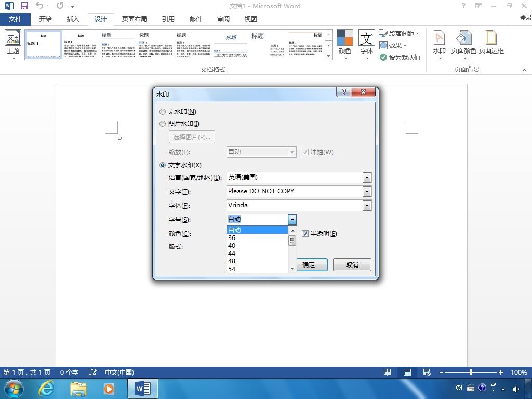Viewport: 532px width, 399px height.
Task: Open Internet Explorer from taskbar
Action: point(46,389)
